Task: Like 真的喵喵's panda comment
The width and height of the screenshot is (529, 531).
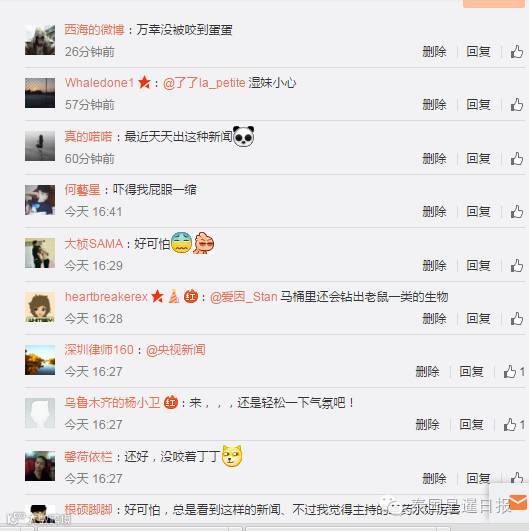Action: pos(516,158)
